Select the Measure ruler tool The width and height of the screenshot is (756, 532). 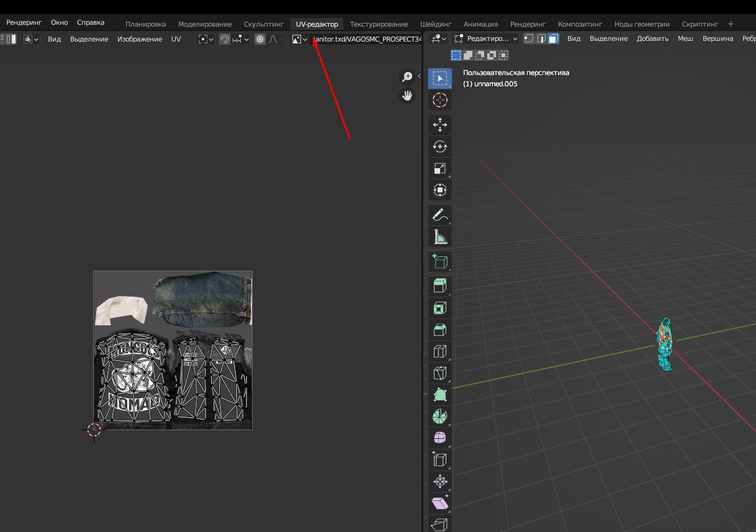[439, 237]
